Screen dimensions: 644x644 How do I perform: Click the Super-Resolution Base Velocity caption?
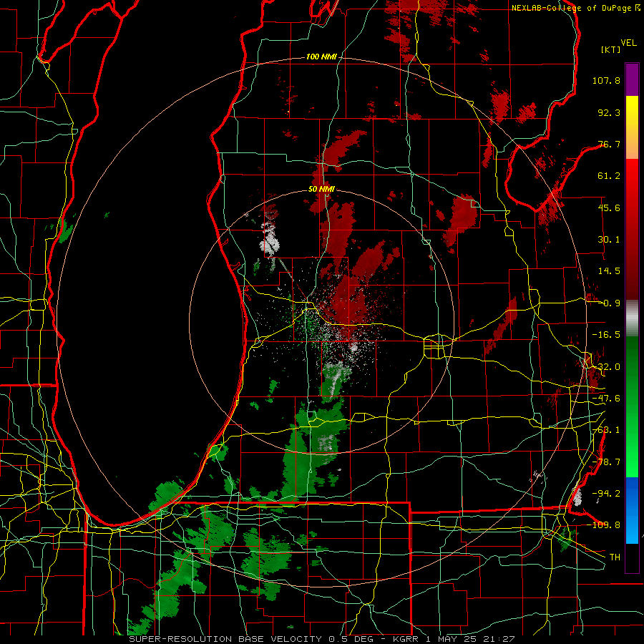(x=321, y=639)
